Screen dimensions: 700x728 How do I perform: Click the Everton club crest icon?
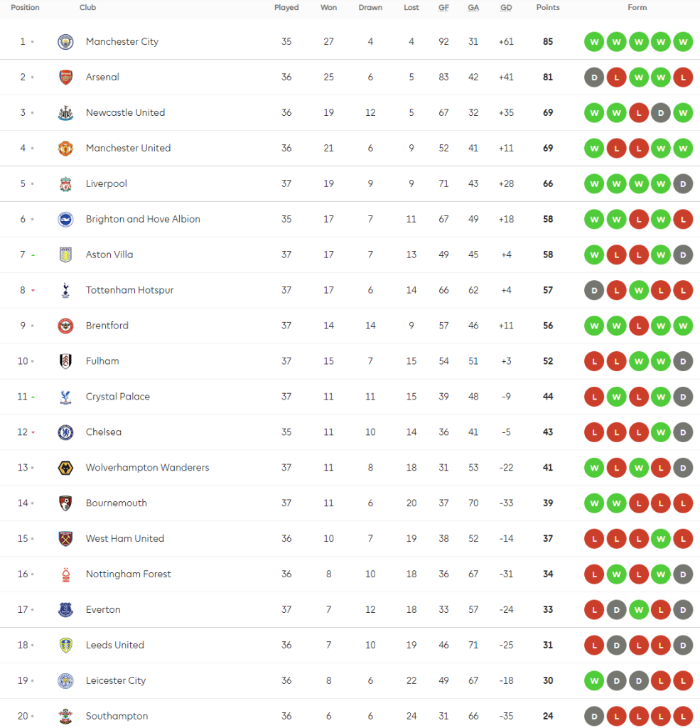pos(65,610)
